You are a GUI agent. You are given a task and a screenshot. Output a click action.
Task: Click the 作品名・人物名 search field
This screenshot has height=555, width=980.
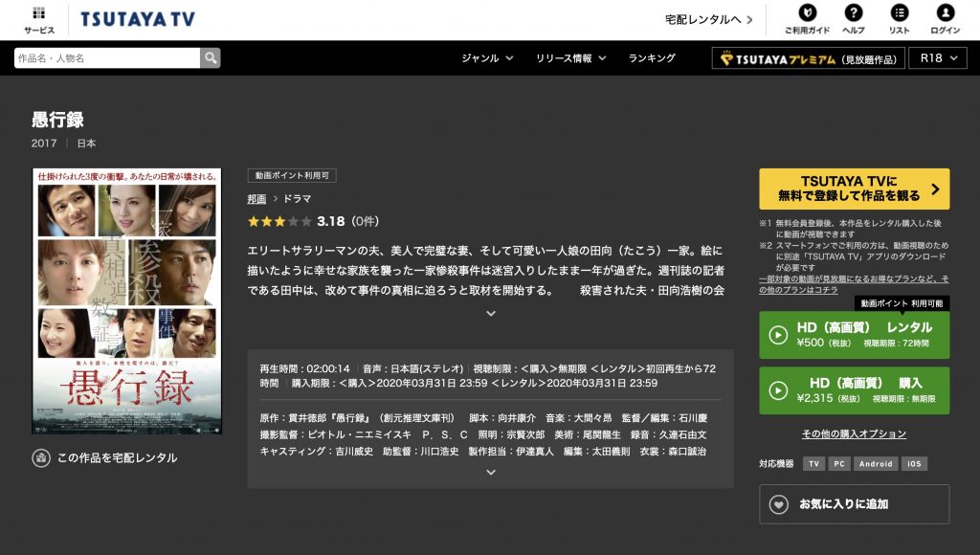tap(107, 58)
